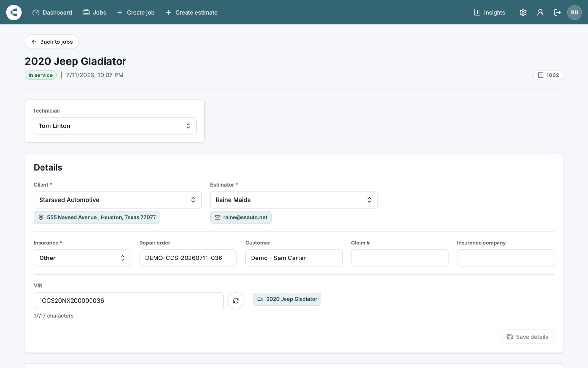
Task: Go back using Back to jobs
Action: [52, 42]
